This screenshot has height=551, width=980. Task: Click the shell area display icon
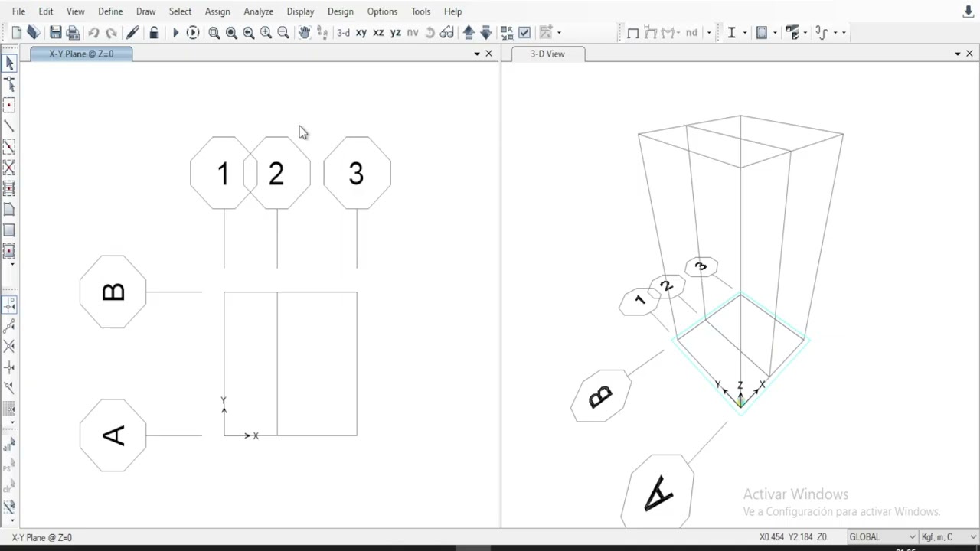click(x=762, y=32)
